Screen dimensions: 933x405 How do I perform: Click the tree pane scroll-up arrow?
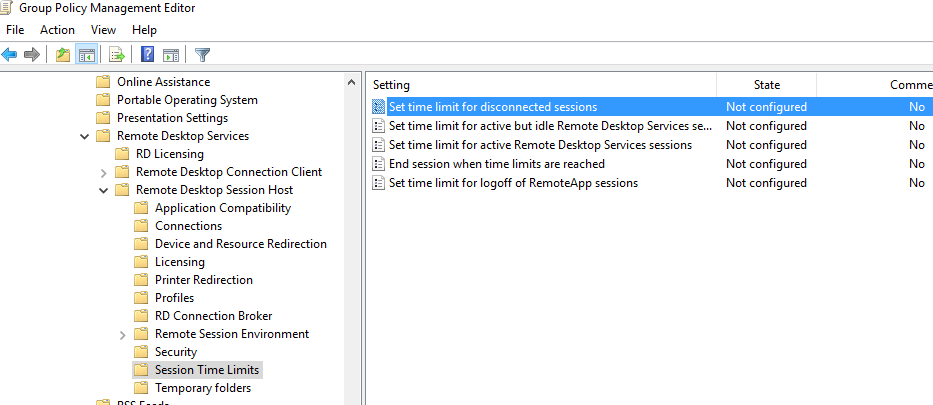(351, 83)
